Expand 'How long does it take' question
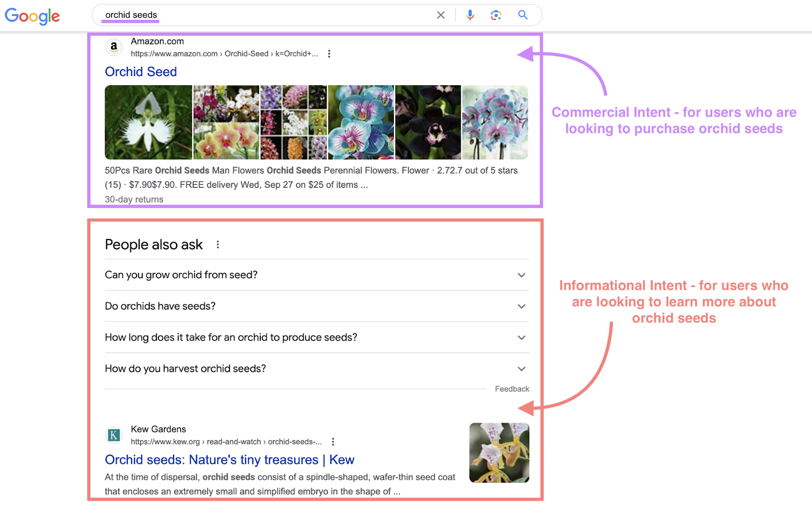Image resolution: width=812 pixels, height=507 pixels. [317, 337]
